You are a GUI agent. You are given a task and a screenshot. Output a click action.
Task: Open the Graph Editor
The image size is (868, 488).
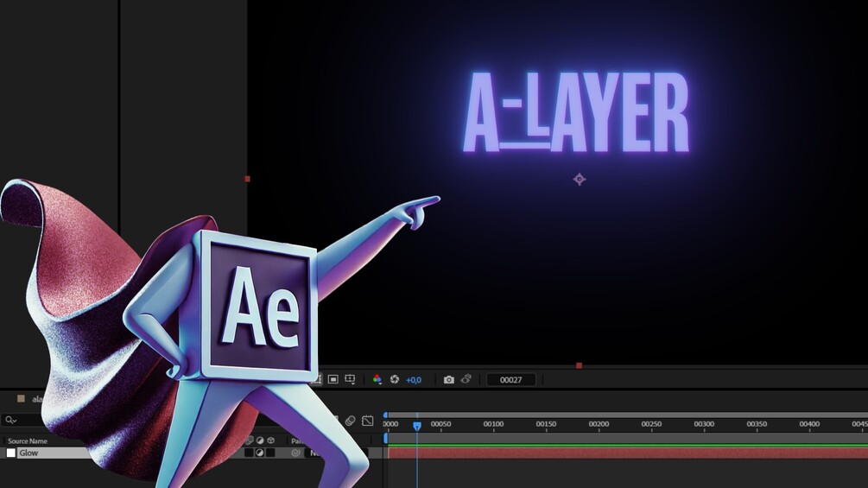click(x=368, y=421)
